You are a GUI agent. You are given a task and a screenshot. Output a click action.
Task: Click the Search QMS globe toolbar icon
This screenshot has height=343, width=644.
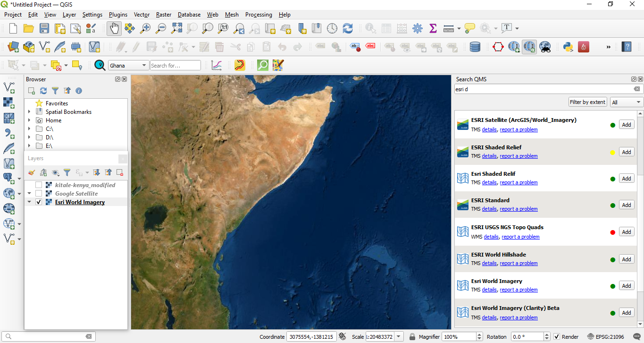(529, 47)
